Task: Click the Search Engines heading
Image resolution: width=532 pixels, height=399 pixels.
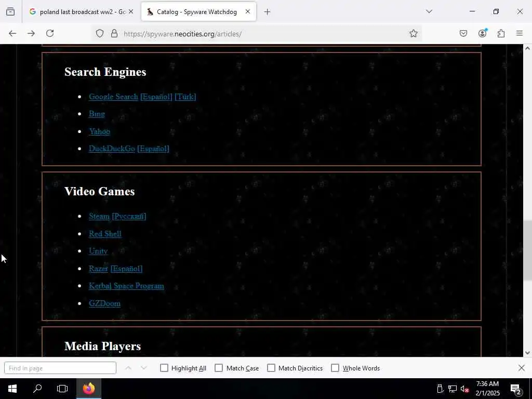Action: click(105, 72)
